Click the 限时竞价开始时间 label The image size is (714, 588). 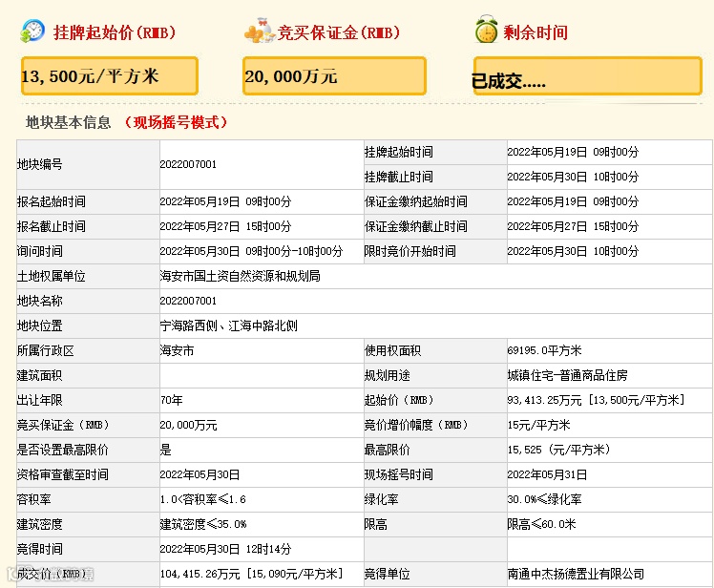409,251
